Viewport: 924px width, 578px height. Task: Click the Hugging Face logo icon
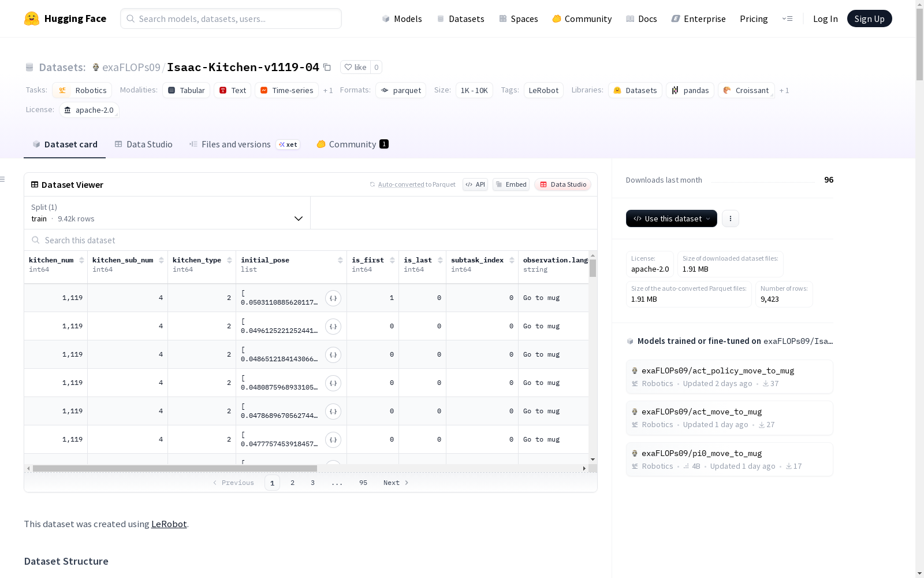32,18
